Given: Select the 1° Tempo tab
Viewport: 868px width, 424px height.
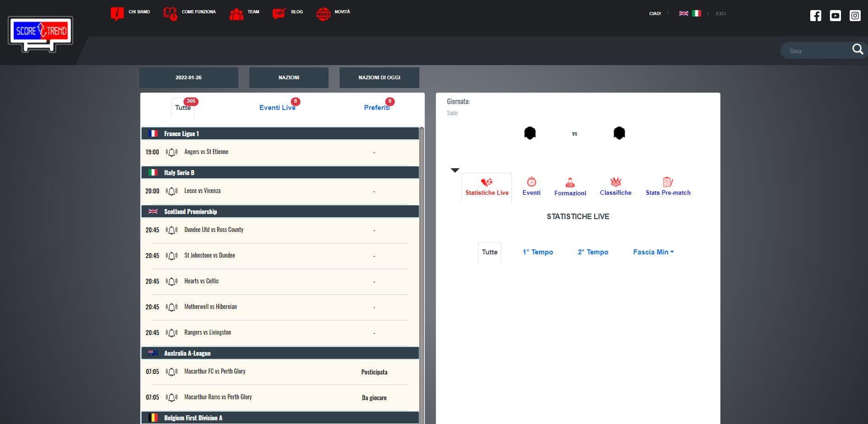Looking at the screenshot, I should [x=538, y=252].
